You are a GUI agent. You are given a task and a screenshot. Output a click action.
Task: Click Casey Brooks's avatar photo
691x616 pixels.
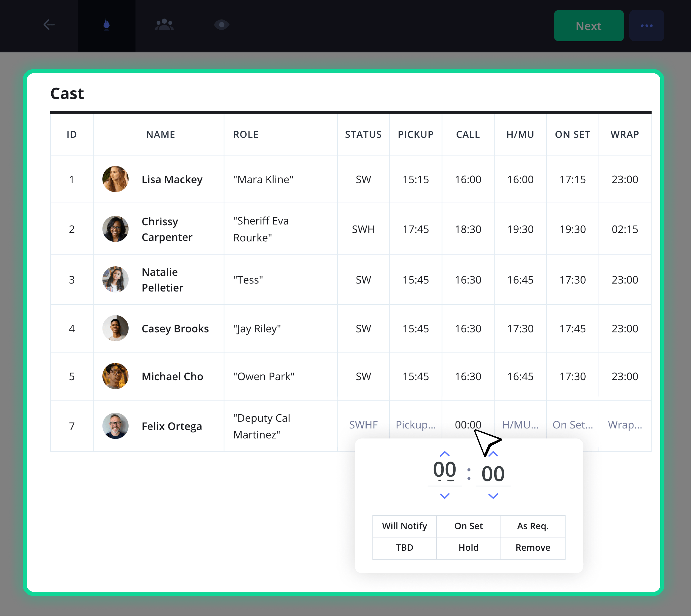coord(115,328)
